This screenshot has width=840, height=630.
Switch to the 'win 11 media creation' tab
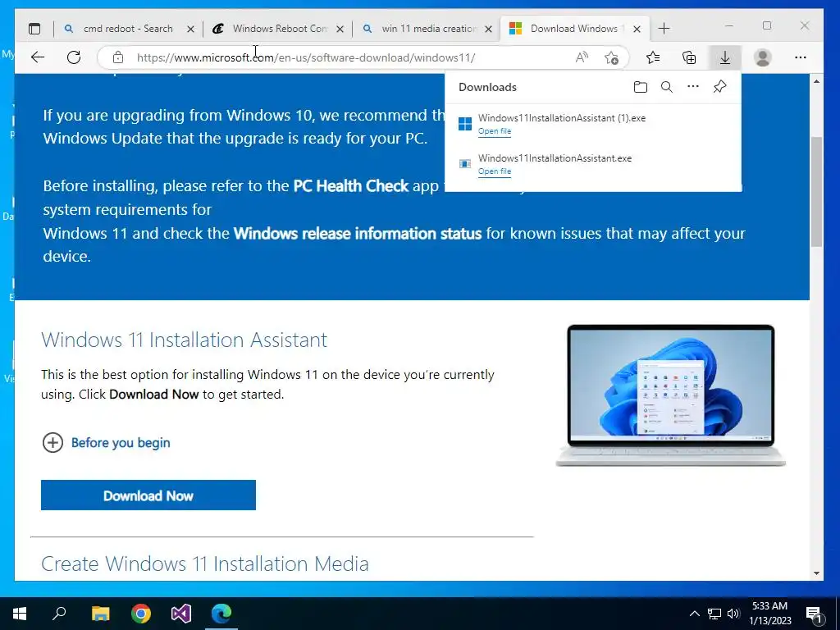(427, 29)
